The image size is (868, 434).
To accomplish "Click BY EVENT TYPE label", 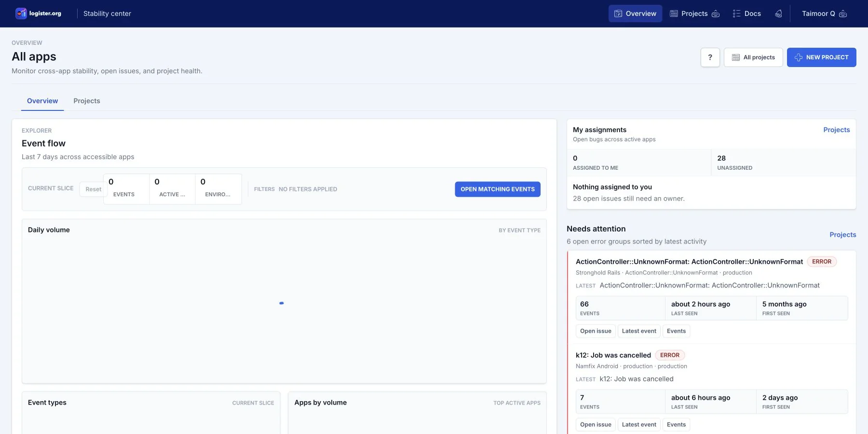I will click(x=519, y=231).
